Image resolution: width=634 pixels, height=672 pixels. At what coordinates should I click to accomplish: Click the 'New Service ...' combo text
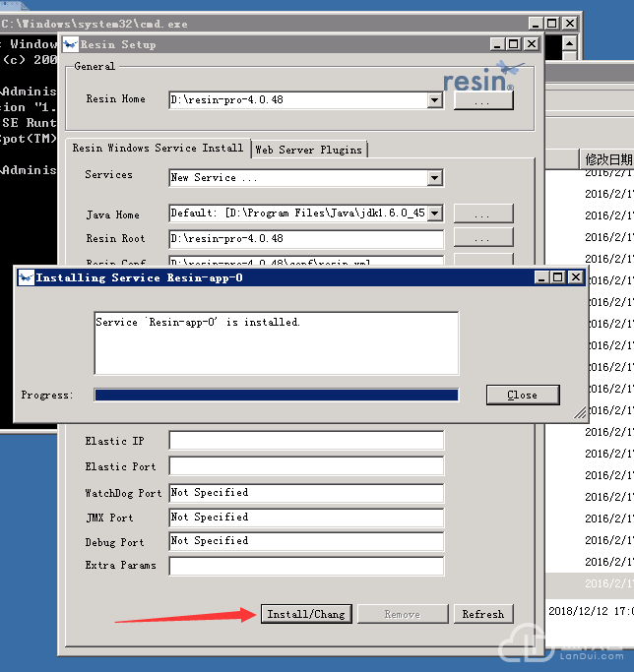[214, 178]
